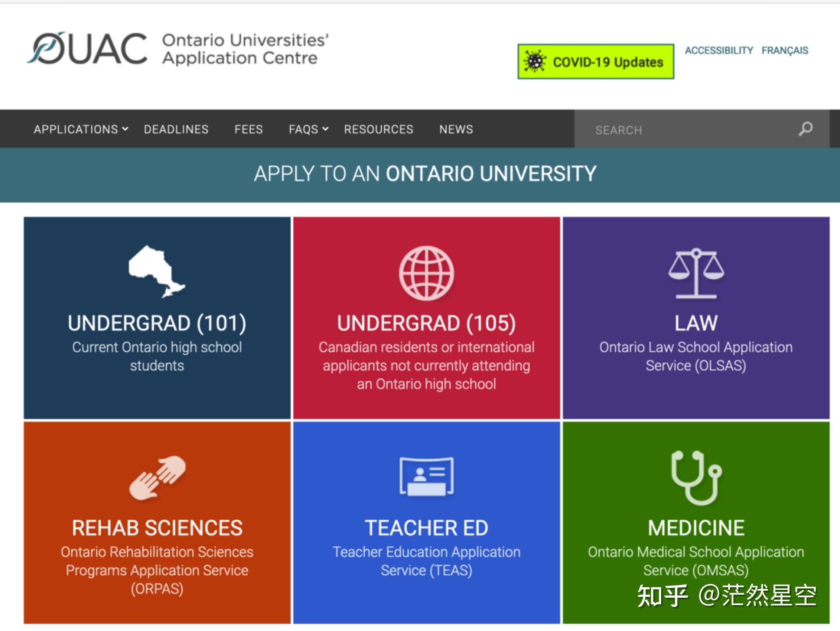Viewport: 840px width, 631px height.
Task: Click the ACCESSIBILITY link
Action: pos(719,50)
